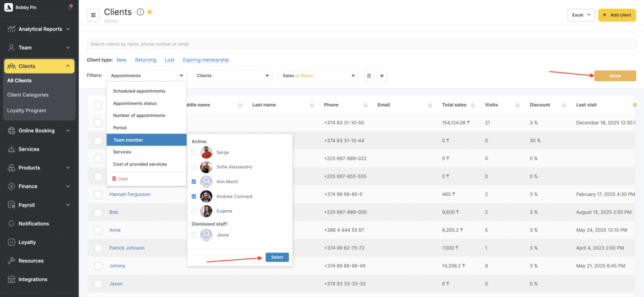Click the yellow favorite star icon
644x297 pixels.
150,12
